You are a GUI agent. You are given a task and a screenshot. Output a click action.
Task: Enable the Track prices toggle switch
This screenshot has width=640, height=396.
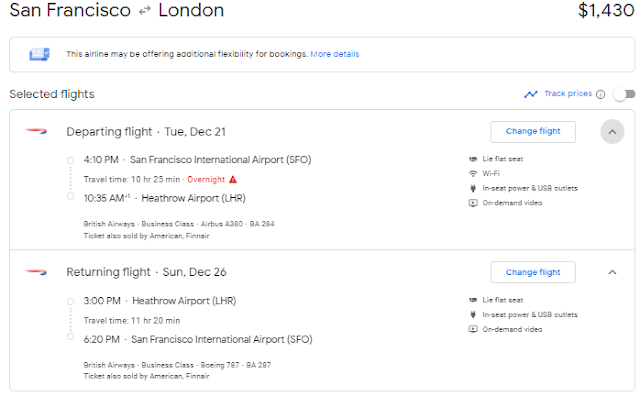click(624, 94)
